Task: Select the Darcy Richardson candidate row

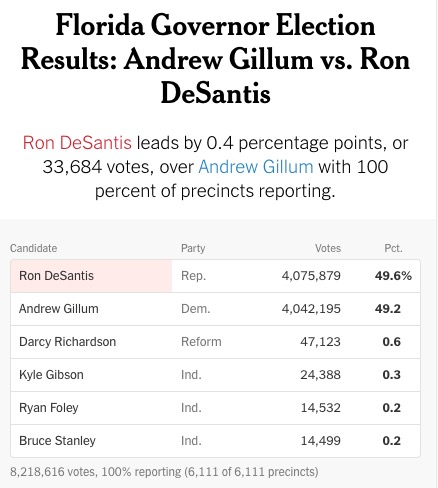Action: 215,342
